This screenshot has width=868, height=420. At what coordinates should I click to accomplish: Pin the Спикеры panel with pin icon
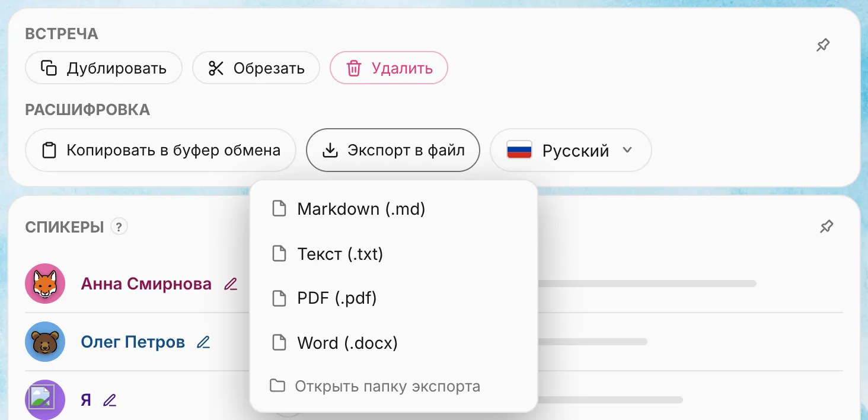[826, 227]
